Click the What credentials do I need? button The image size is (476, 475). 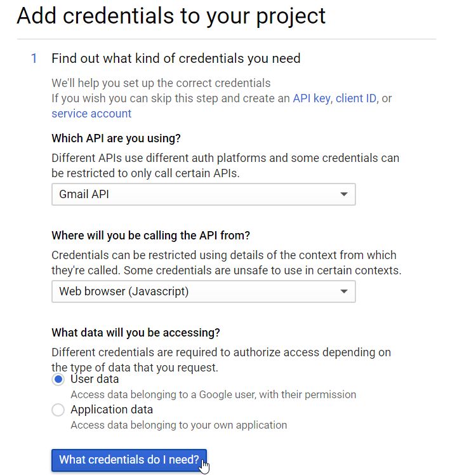(x=129, y=460)
